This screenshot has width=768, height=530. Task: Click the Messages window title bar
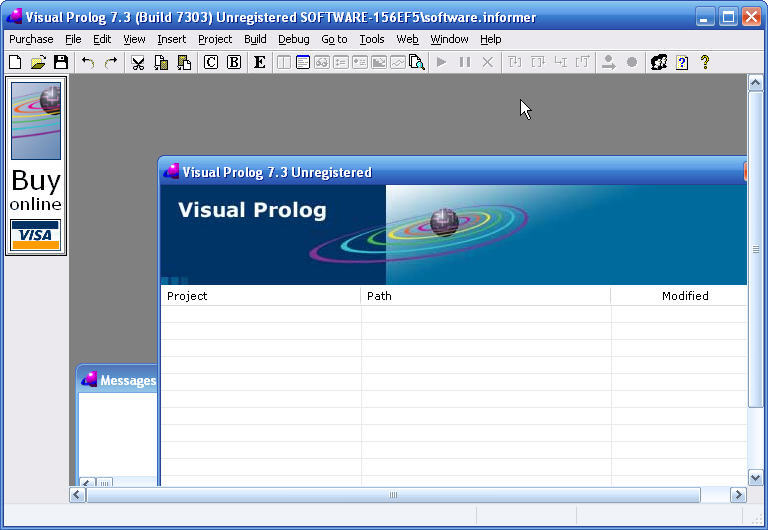click(118, 380)
